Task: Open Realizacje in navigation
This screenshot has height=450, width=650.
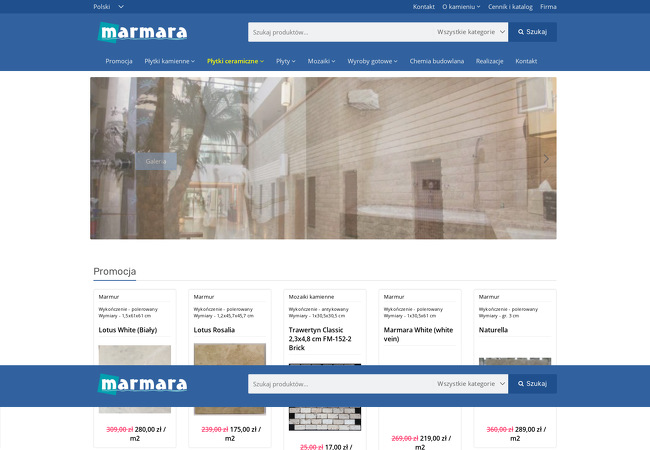Action: 489,61
